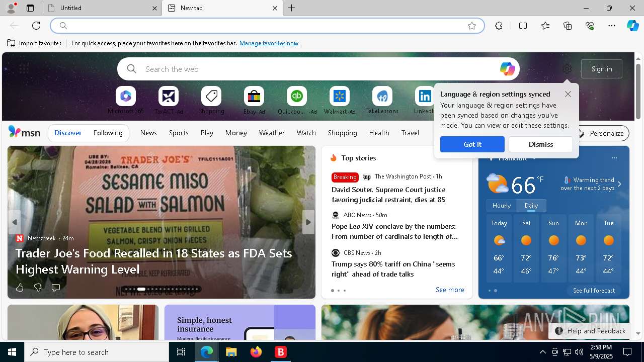Switch weather to Hourly view
Viewport: 644px width, 362px height.
click(x=502, y=206)
